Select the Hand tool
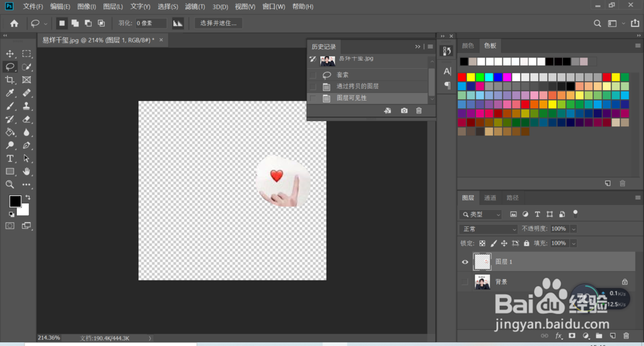This screenshot has height=346, width=644. pyautogui.click(x=26, y=171)
